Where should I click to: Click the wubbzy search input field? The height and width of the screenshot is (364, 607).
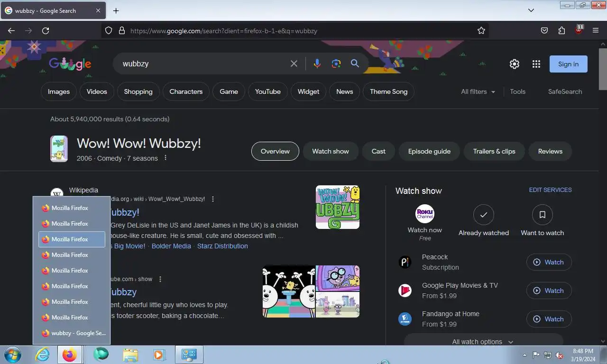(204, 64)
